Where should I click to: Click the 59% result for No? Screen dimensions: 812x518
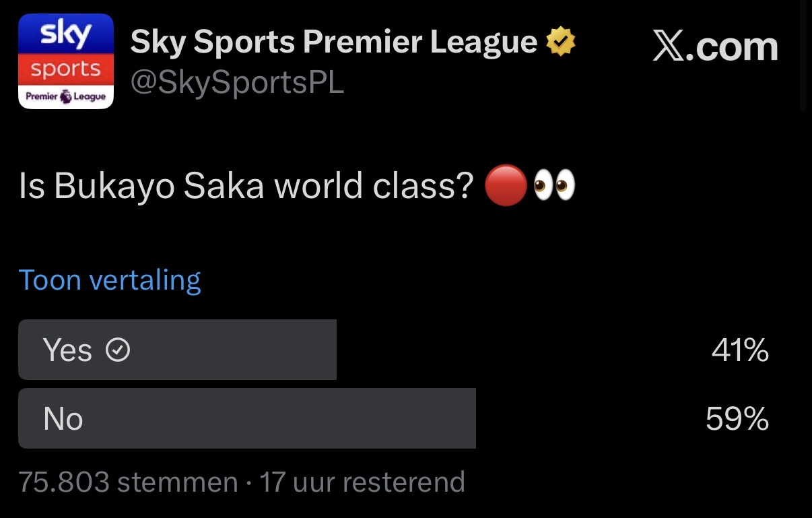(x=737, y=419)
